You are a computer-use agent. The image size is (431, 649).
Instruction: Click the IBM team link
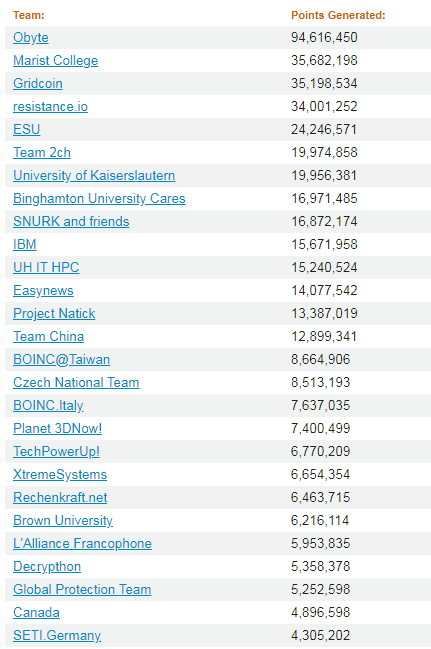(25, 245)
